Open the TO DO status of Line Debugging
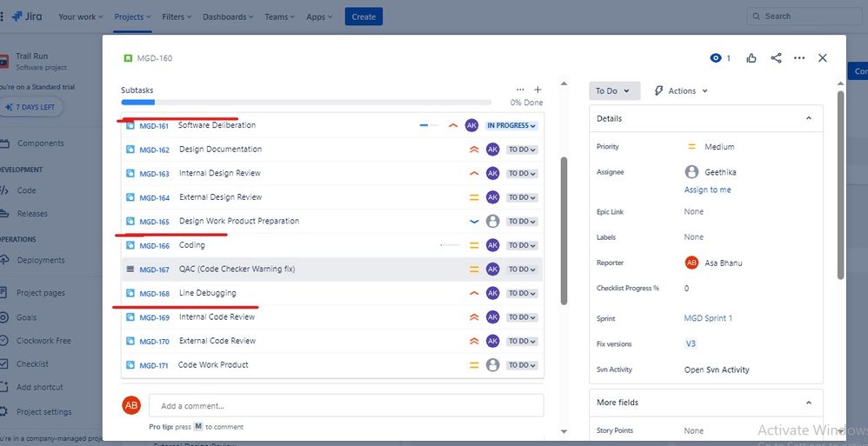This screenshot has width=868, height=446. pyautogui.click(x=522, y=293)
